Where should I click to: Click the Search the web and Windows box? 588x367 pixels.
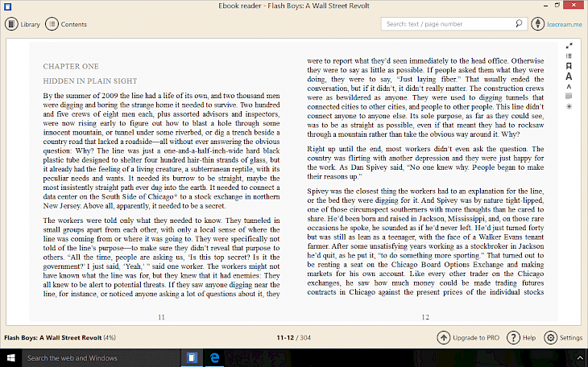(x=101, y=358)
